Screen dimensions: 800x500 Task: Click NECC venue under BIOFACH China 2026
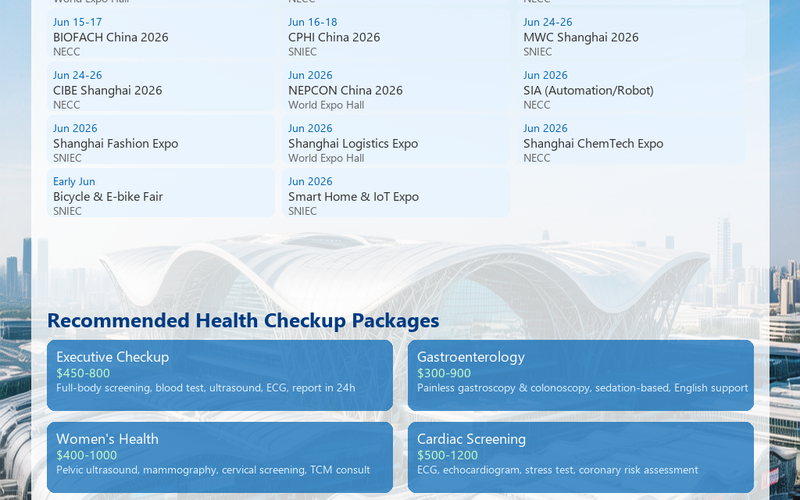pos(66,52)
